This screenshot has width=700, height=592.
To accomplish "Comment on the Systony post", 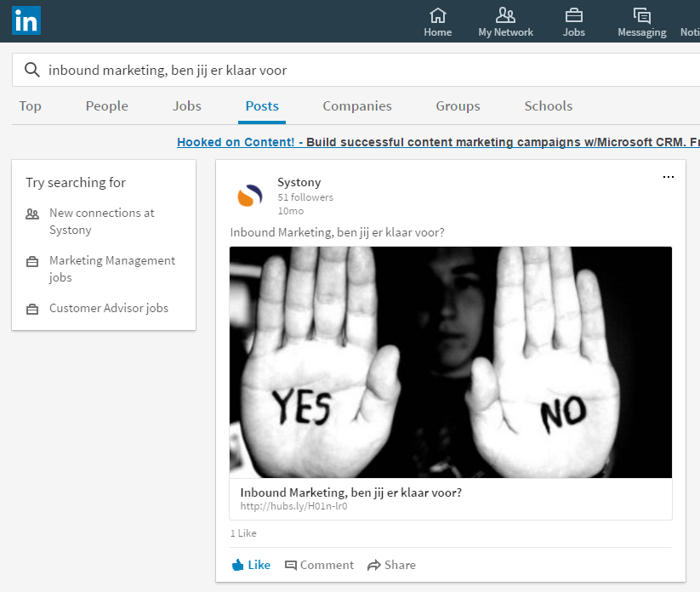I will coord(319,566).
